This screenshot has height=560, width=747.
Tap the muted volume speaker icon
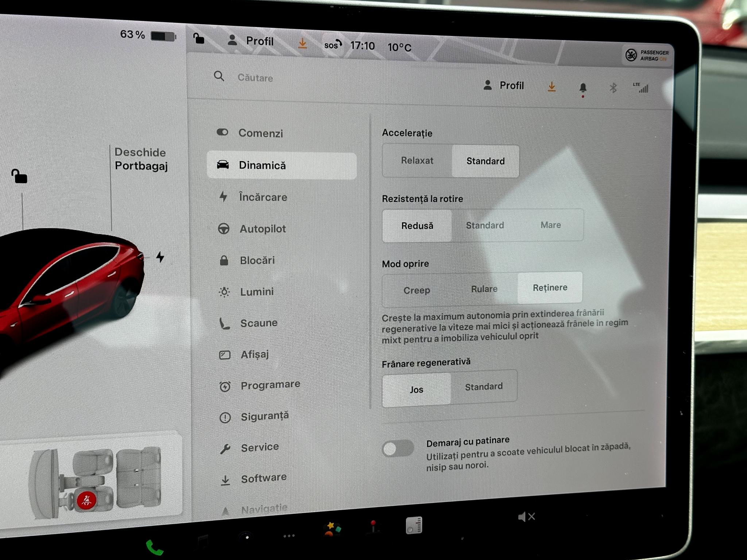(x=526, y=517)
